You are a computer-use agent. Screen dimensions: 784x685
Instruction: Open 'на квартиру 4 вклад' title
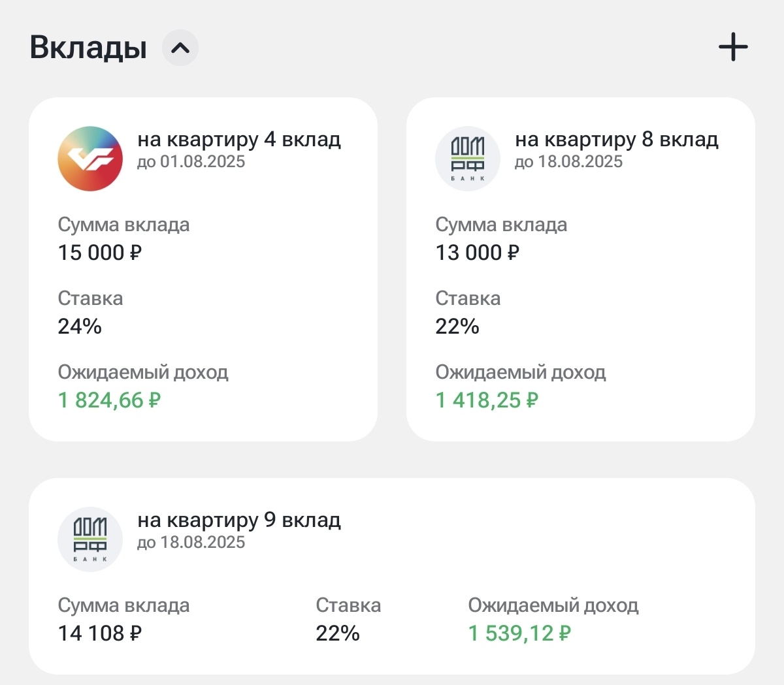[239, 139]
